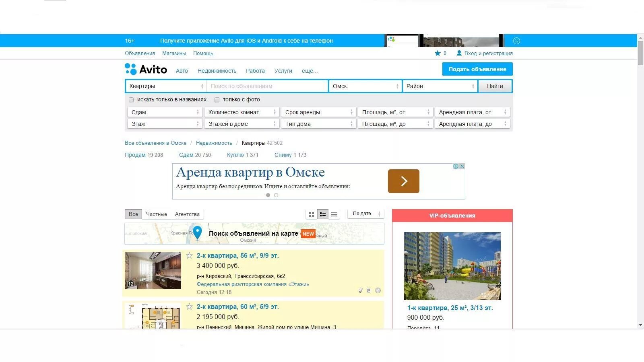Add 60 m² apartment listing to favorites star
The image size is (644, 362).
189,306
